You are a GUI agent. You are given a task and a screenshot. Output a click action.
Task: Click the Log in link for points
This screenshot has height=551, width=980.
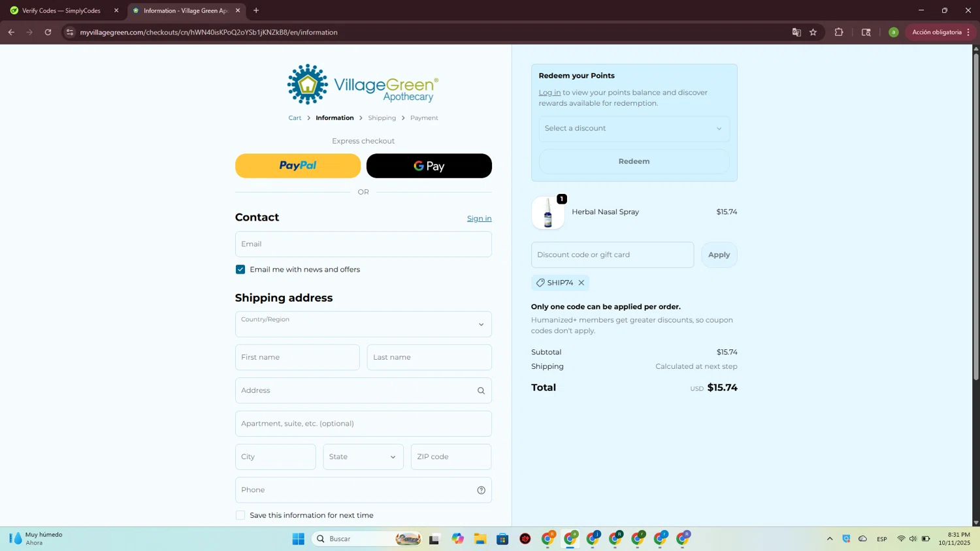549,93
